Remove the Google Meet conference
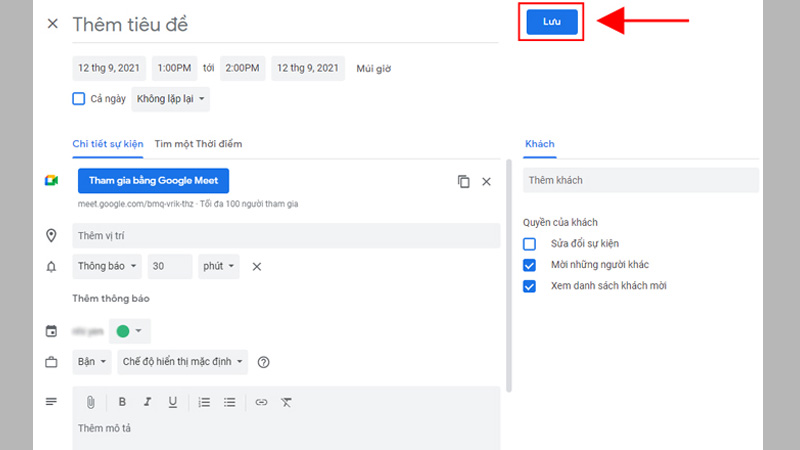Viewport: 800px width, 450px height. point(486,182)
